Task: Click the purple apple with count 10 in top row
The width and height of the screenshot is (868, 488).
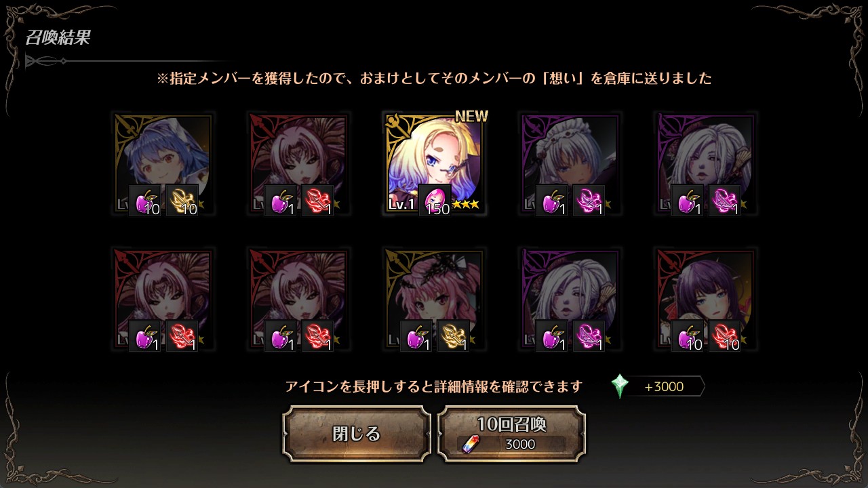Action: click(145, 201)
